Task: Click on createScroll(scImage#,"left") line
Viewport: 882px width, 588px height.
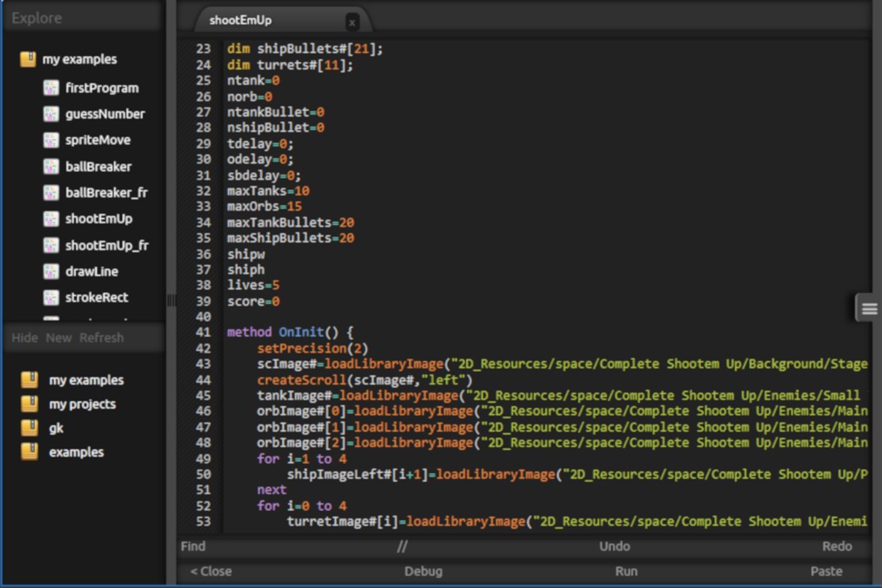Action: tap(365, 380)
